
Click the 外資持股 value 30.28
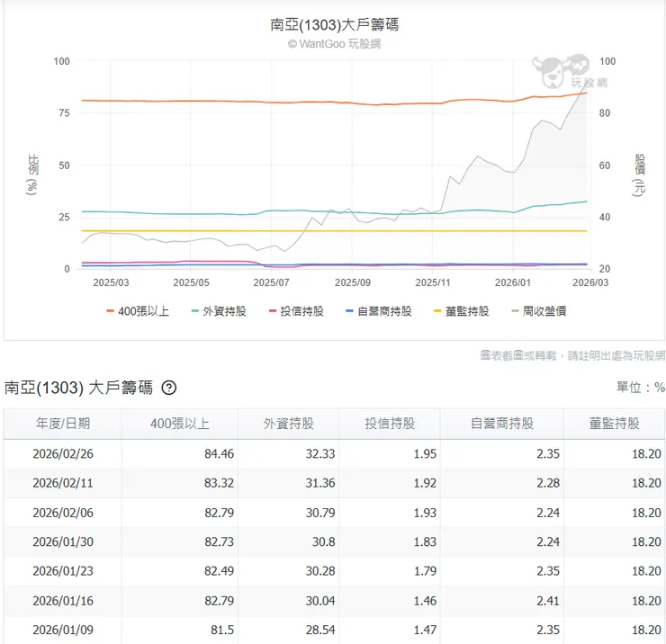pyautogui.click(x=320, y=571)
